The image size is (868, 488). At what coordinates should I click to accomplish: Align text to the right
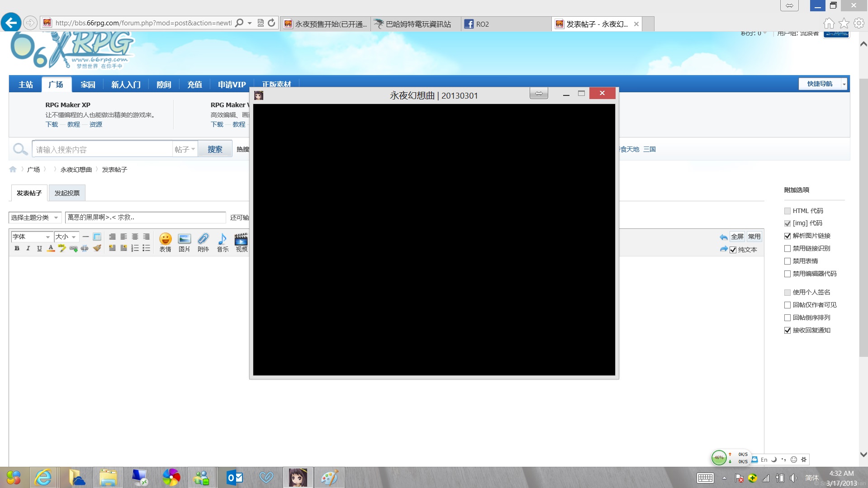[146, 237]
